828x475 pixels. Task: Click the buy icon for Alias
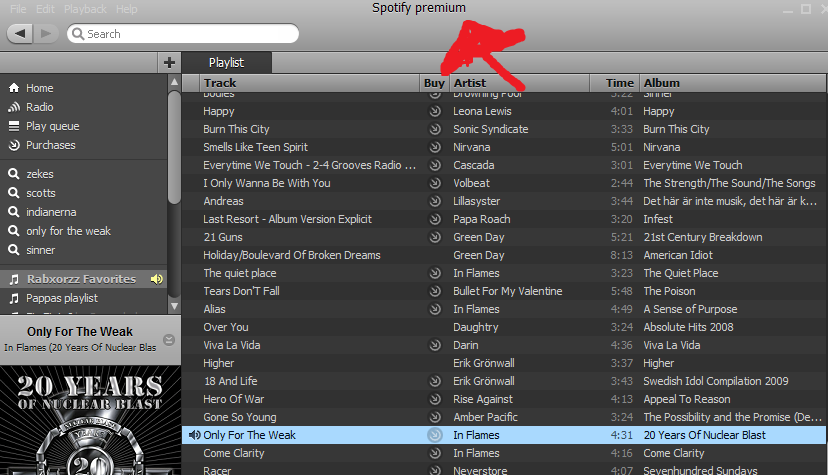point(435,309)
